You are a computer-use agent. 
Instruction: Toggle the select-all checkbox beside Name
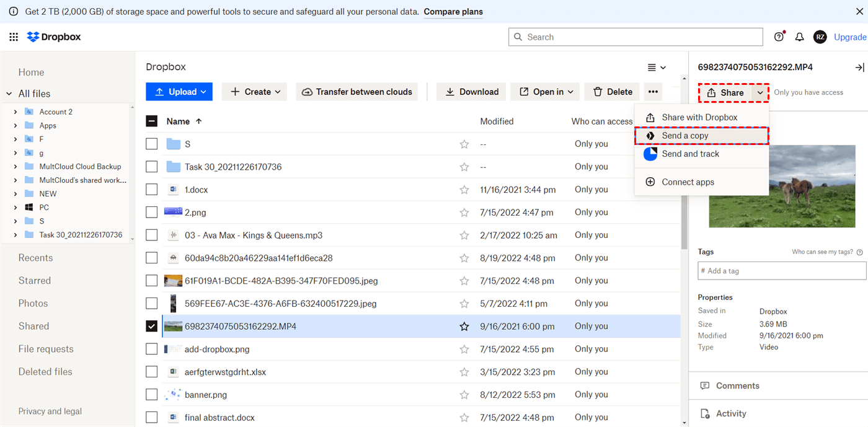tap(152, 121)
